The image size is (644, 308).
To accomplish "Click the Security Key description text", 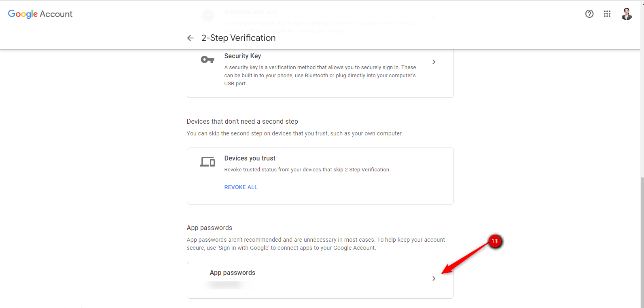I will click(x=320, y=76).
